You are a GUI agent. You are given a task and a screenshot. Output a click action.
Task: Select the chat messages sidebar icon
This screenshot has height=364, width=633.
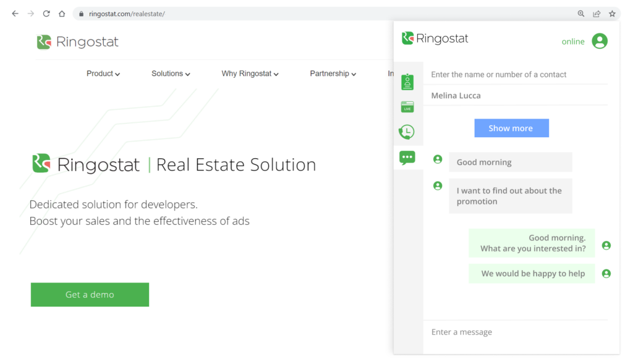[x=407, y=158]
